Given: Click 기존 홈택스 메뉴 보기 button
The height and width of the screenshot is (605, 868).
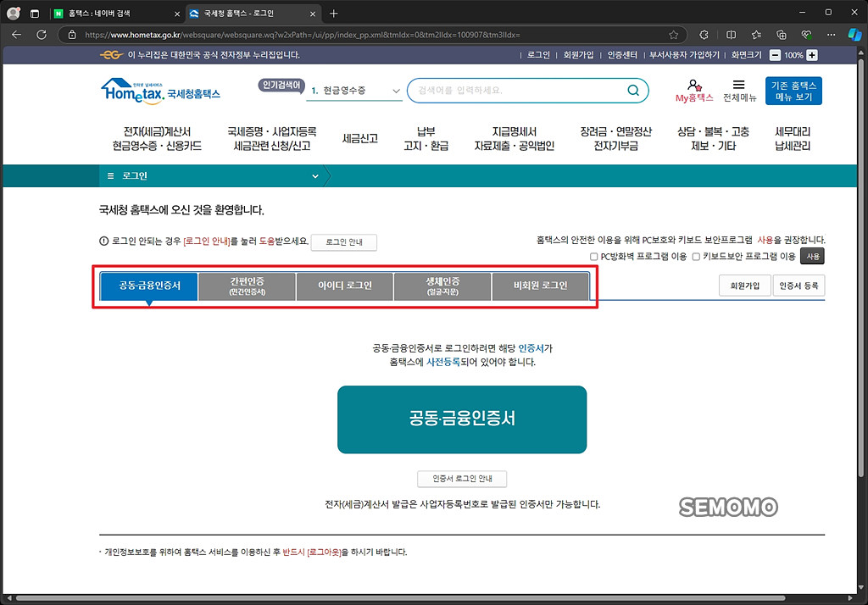Looking at the screenshot, I should tap(793, 91).
